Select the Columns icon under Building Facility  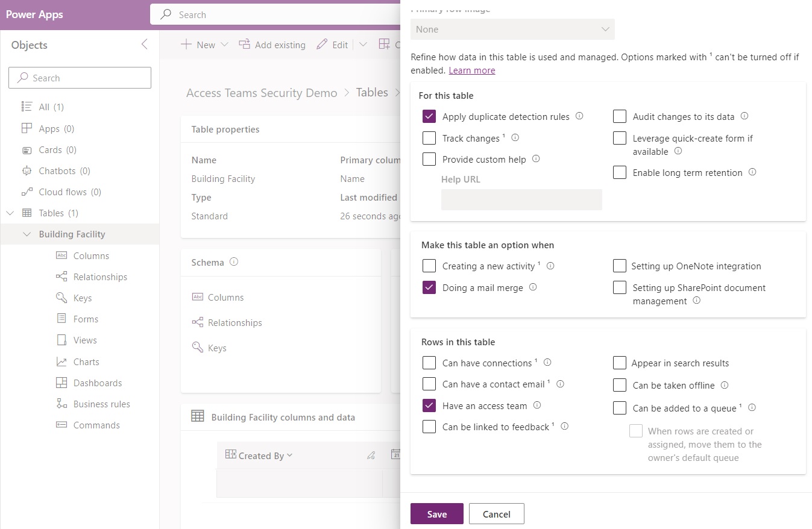[x=60, y=255]
